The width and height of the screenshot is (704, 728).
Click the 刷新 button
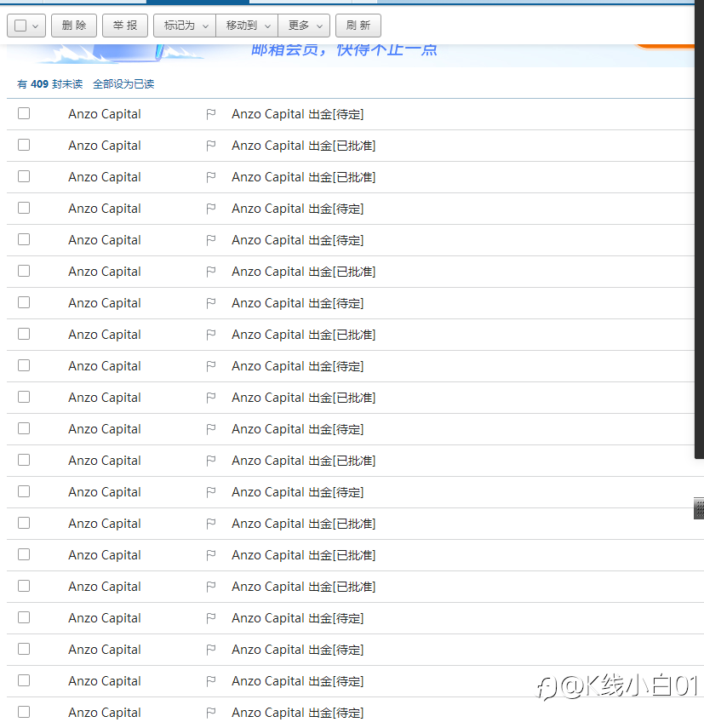tap(358, 26)
